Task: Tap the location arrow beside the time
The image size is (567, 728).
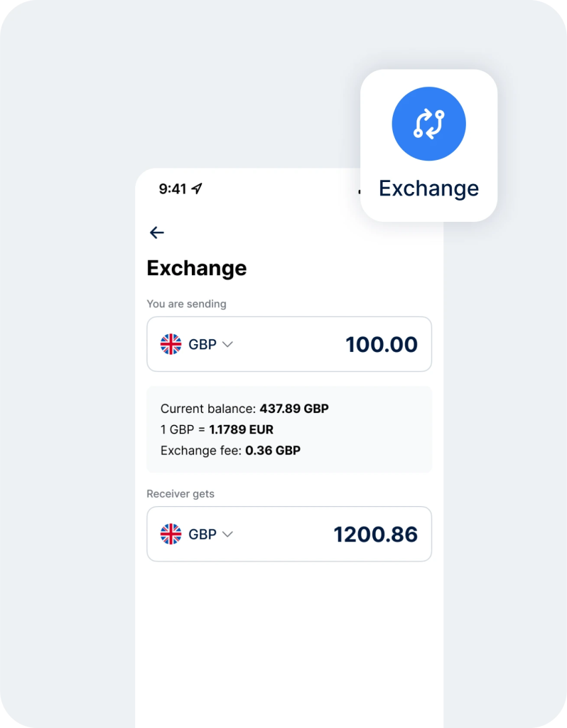Action: (198, 188)
